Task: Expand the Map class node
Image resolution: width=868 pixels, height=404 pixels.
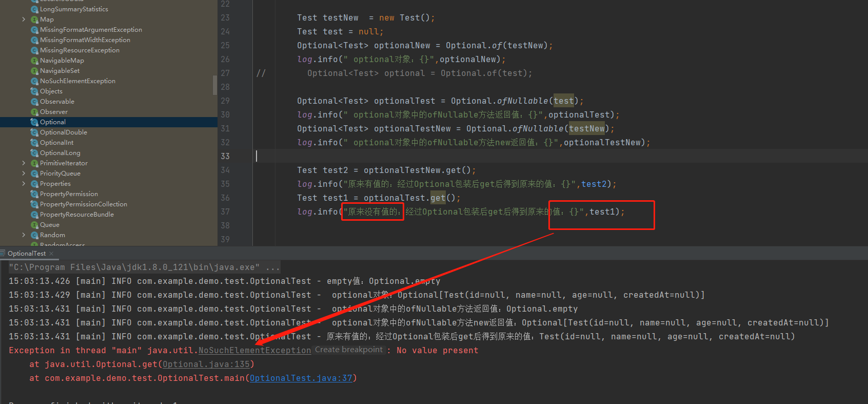Action: coord(24,20)
